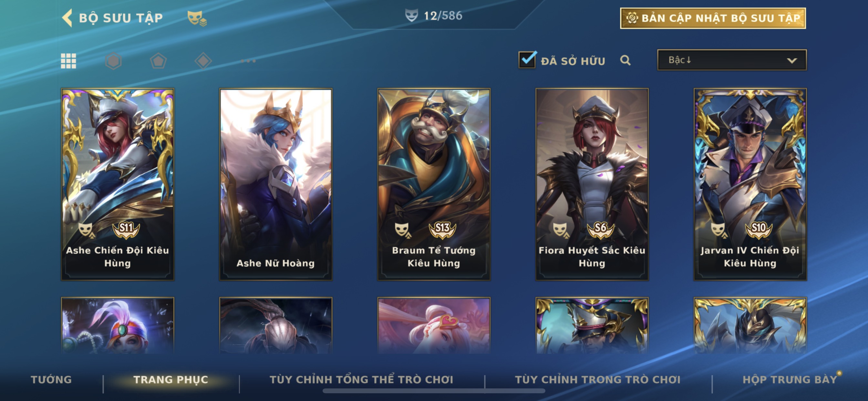Filter skins by the hexagon rarity icon
Image resolution: width=868 pixels, height=401 pixels.
pos(113,61)
